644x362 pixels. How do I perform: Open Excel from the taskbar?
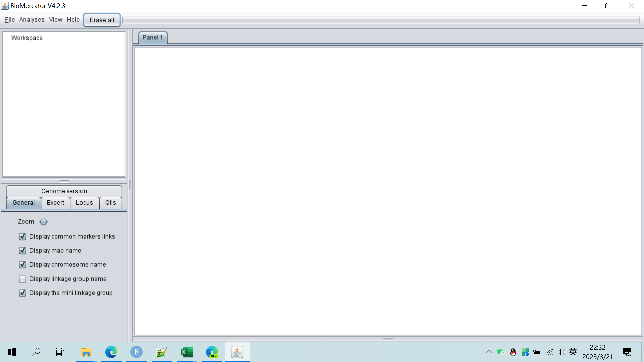(x=186, y=352)
